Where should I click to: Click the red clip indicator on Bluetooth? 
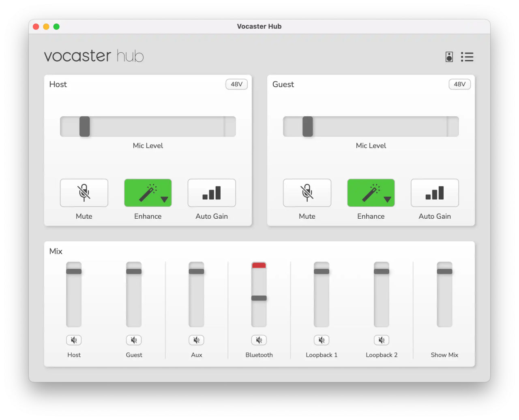click(x=259, y=265)
